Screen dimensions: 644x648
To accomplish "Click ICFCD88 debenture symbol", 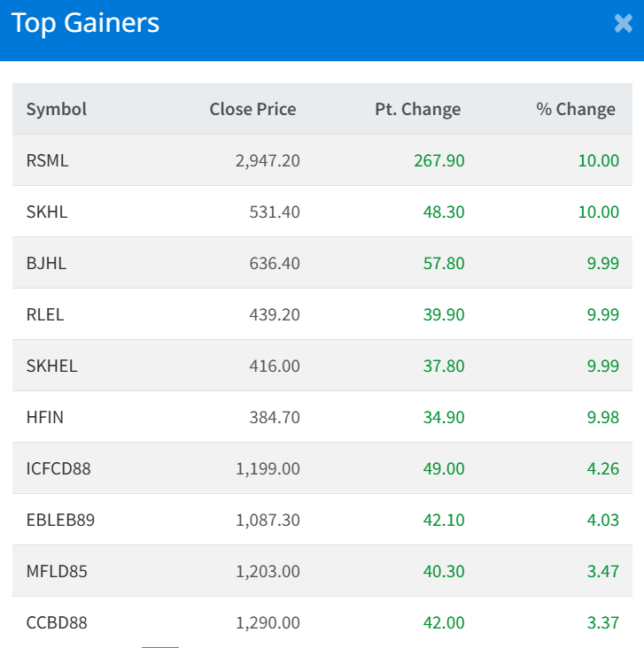I will click(58, 468).
